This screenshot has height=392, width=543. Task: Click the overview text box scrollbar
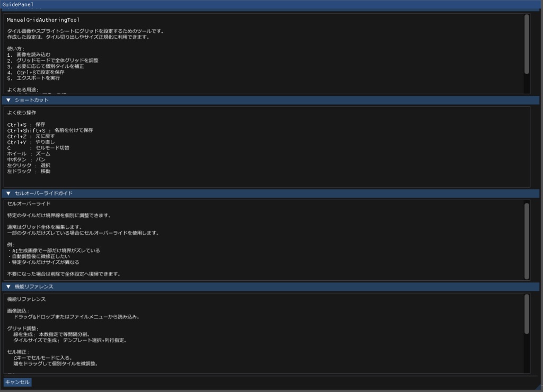pyautogui.click(x=527, y=44)
